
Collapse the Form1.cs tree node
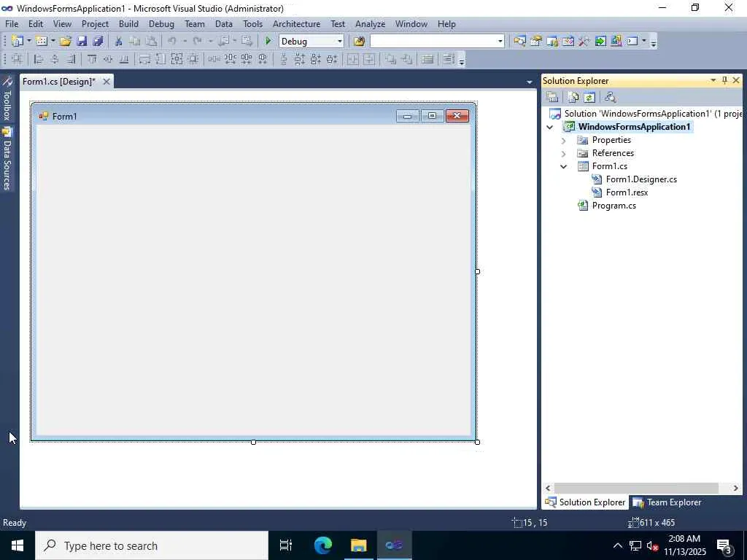tap(564, 167)
